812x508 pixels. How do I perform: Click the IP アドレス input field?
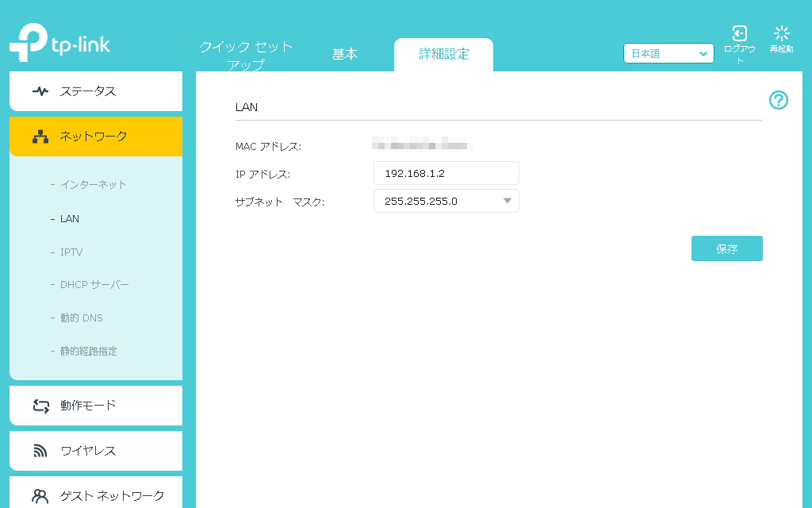(x=446, y=173)
